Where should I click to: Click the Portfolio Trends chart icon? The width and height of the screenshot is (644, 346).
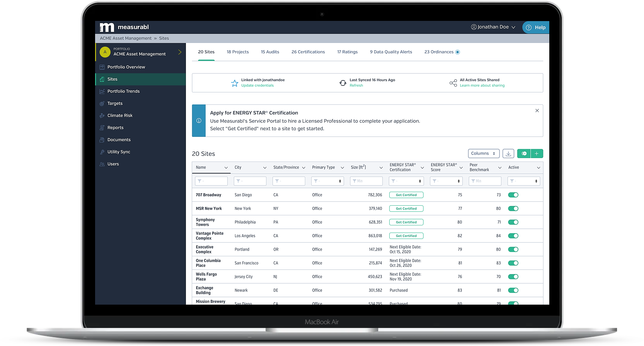coord(102,91)
